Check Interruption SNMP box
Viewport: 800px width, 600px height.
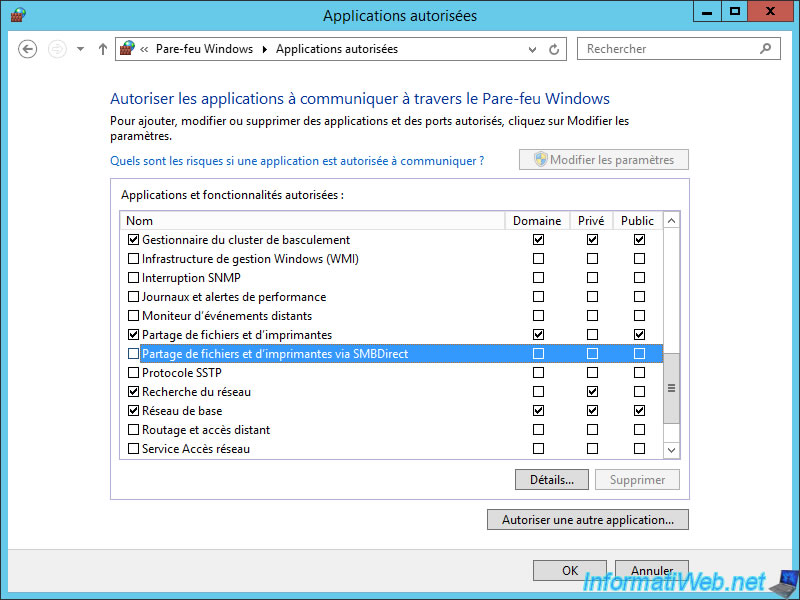133,278
